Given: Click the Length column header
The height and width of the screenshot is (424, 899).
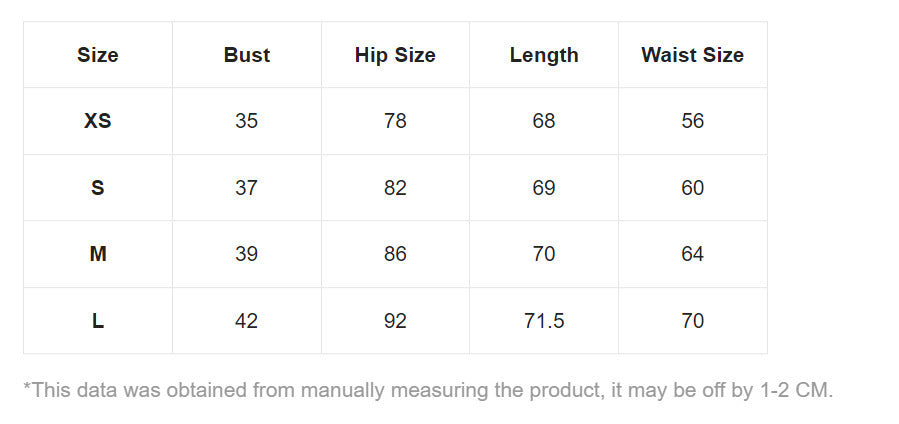Looking at the screenshot, I should click(x=544, y=55).
